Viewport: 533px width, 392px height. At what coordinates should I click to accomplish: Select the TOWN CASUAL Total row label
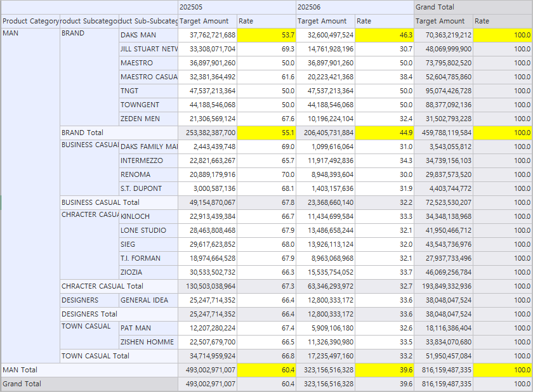pyautogui.click(x=119, y=355)
